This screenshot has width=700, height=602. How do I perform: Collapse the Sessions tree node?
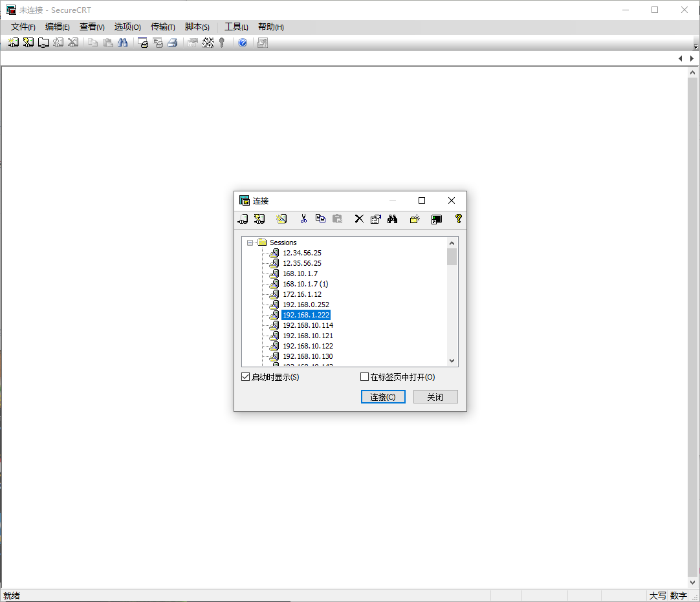(250, 242)
